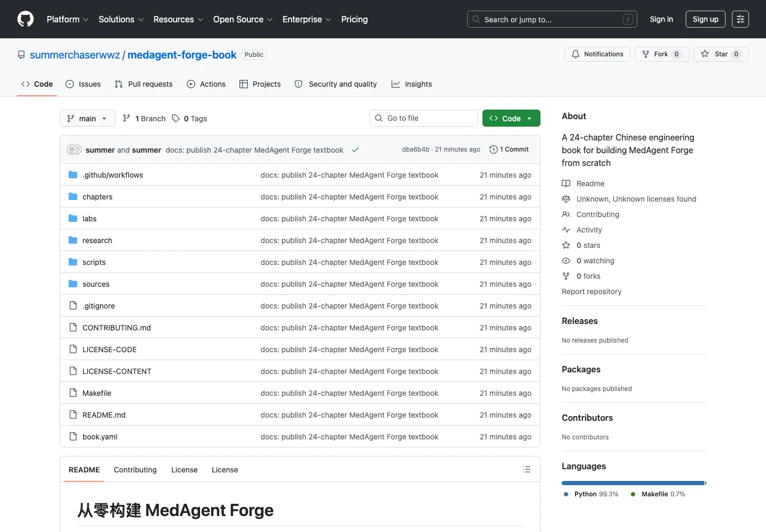Click the summer author avatar

[74, 150]
